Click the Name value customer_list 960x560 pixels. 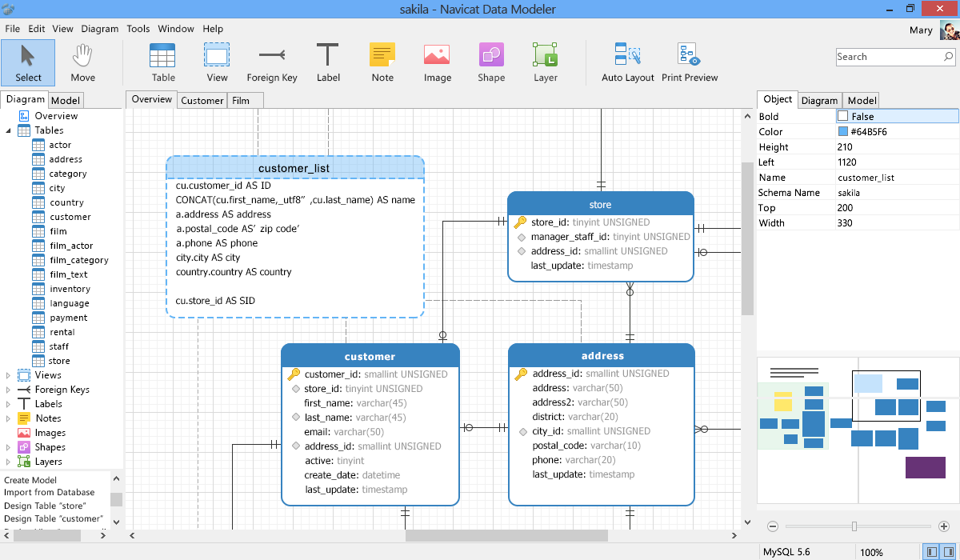tap(866, 178)
